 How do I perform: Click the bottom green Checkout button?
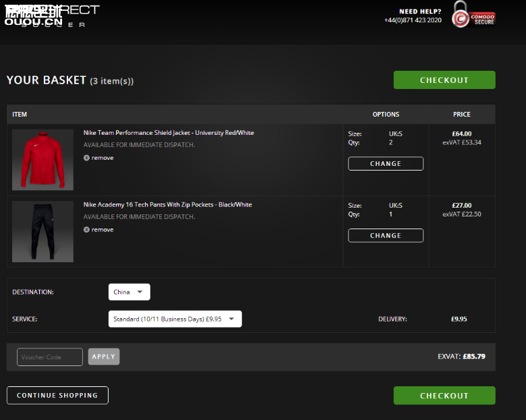(444, 396)
